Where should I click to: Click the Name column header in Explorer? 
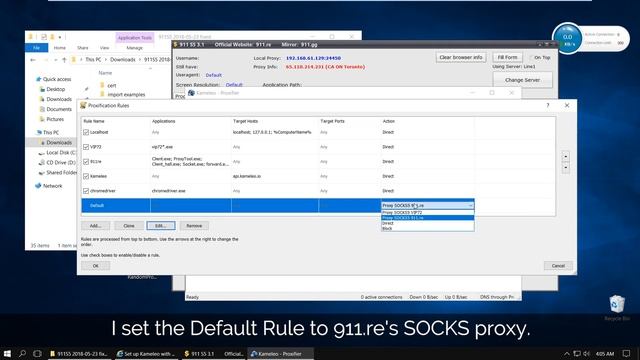[x=105, y=73]
